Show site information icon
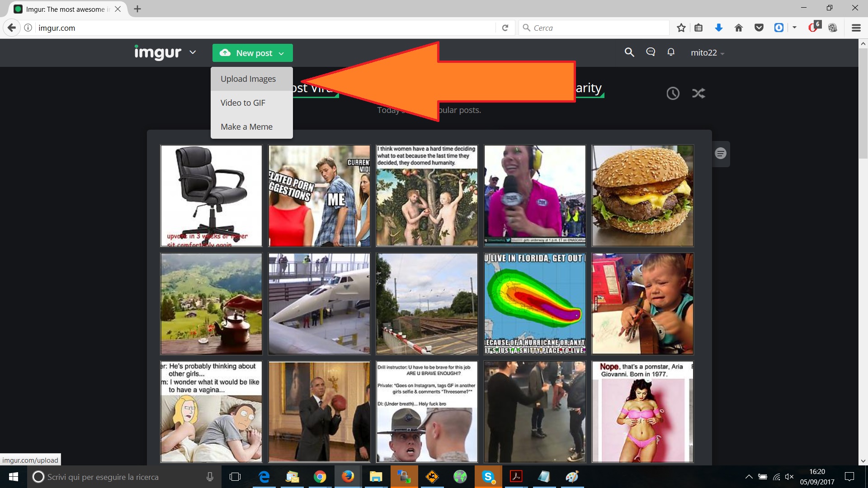The width and height of the screenshot is (868, 488). pos(28,28)
